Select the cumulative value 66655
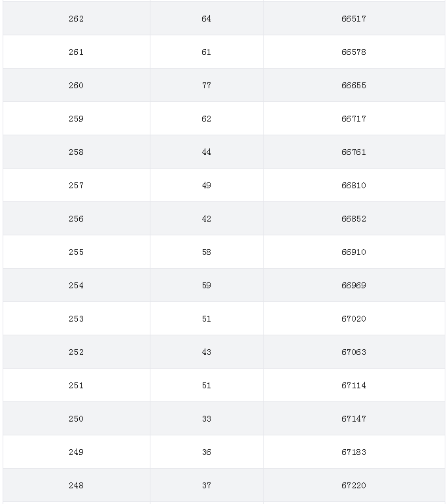Image resolution: width=448 pixels, height=504 pixels. click(x=354, y=85)
